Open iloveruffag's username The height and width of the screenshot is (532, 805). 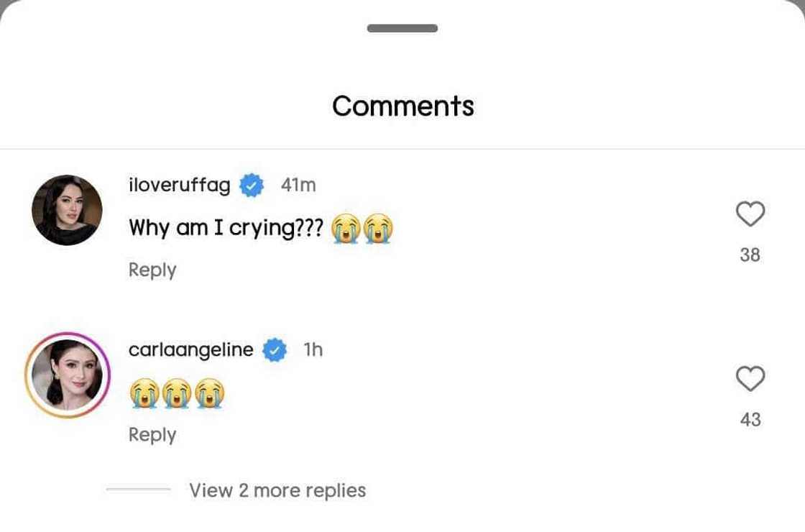coord(178,185)
